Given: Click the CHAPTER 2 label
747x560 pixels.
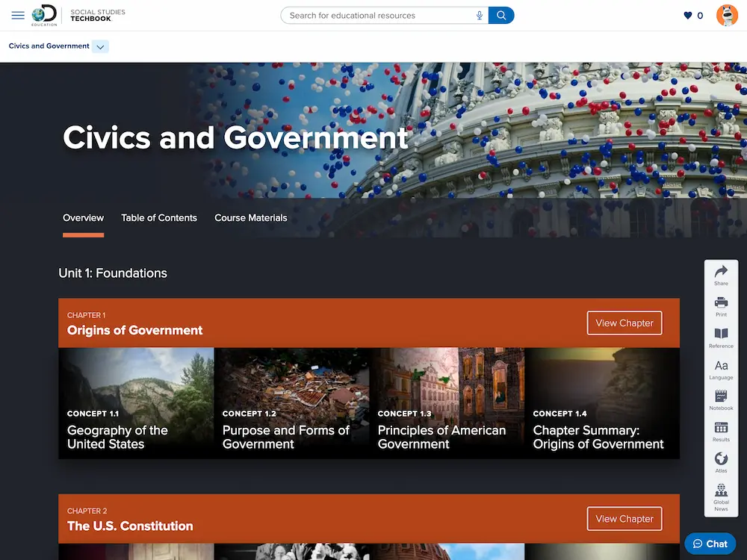Looking at the screenshot, I should (x=87, y=511).
